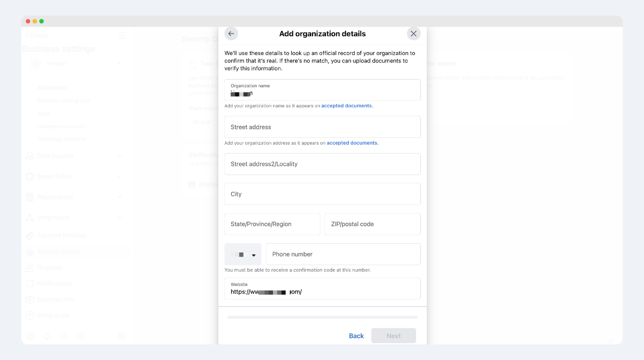The height and width of the screenshot is (360, 644).
Task: Click the City input field
Action: point(322,194)
